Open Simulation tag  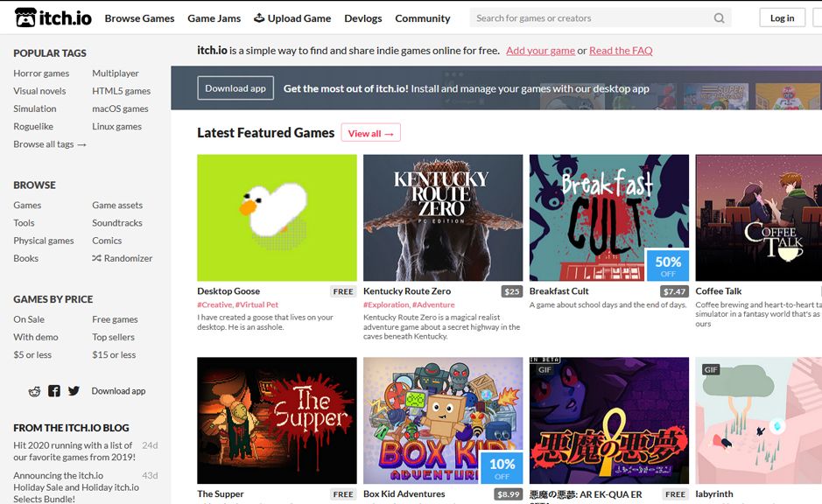tap(35, 109)
